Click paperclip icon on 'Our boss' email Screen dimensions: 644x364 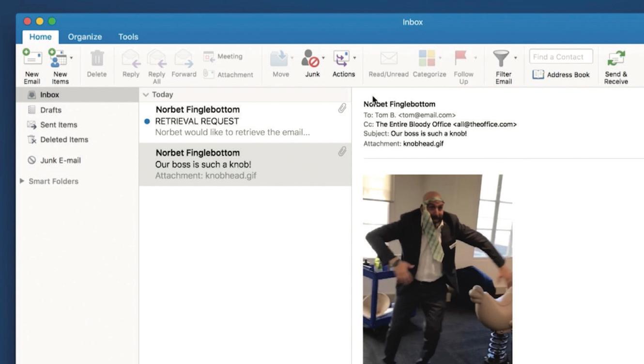(x=342, y=152)
